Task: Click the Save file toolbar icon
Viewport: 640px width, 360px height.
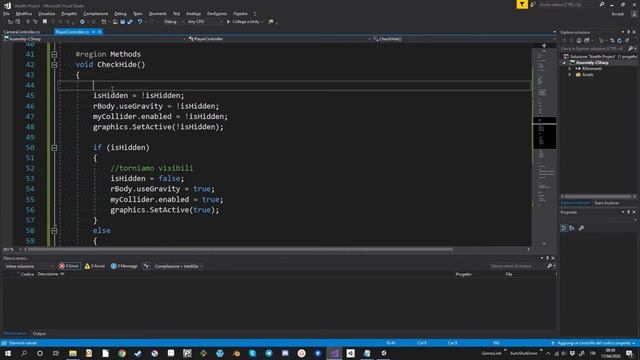Action: [122, 22]
